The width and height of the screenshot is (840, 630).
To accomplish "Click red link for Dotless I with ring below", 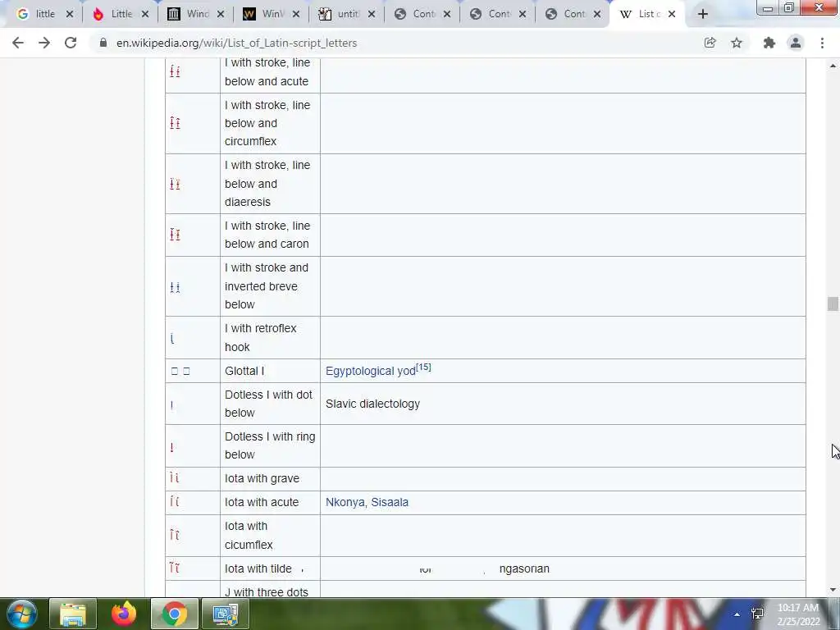I will pyautogui.click(x=172, y=447).
